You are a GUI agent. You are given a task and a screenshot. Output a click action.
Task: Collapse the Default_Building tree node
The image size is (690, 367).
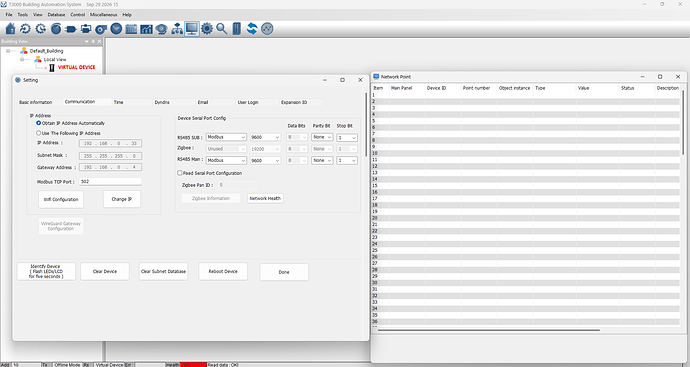click(x=8, y=51)
